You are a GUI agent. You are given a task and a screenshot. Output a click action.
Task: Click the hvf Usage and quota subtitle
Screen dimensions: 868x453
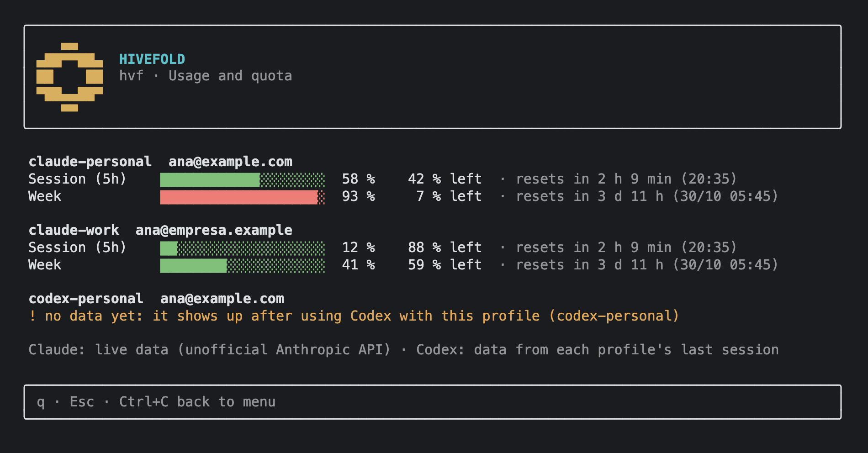click(206, 76)
